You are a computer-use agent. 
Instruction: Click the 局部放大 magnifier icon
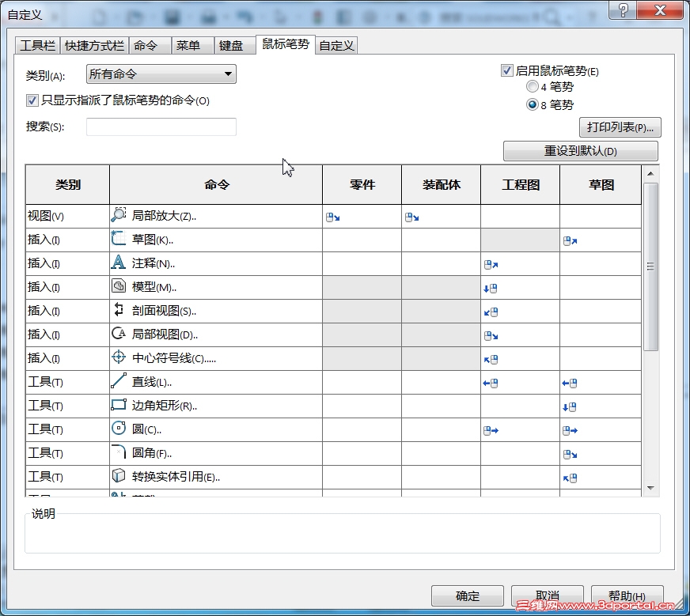click(119, 214)
